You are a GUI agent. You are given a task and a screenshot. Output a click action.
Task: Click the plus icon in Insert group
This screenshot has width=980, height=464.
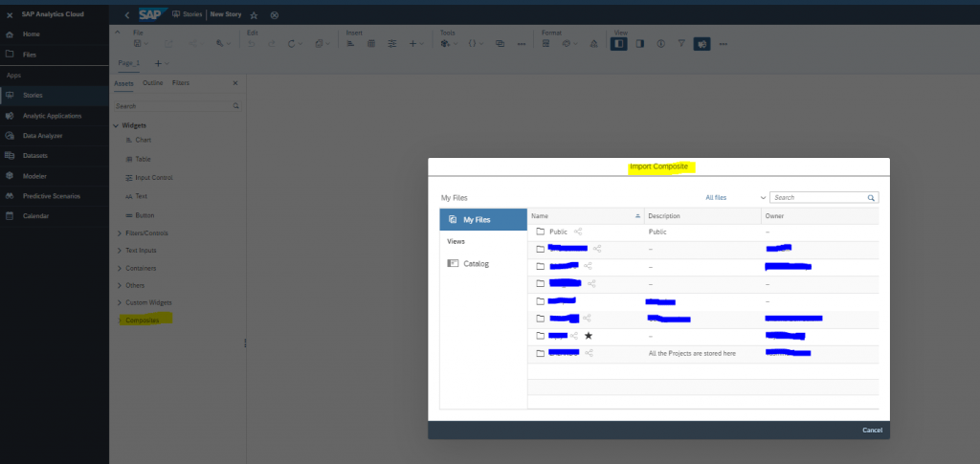pyautogui.click(x=412, y=44)
